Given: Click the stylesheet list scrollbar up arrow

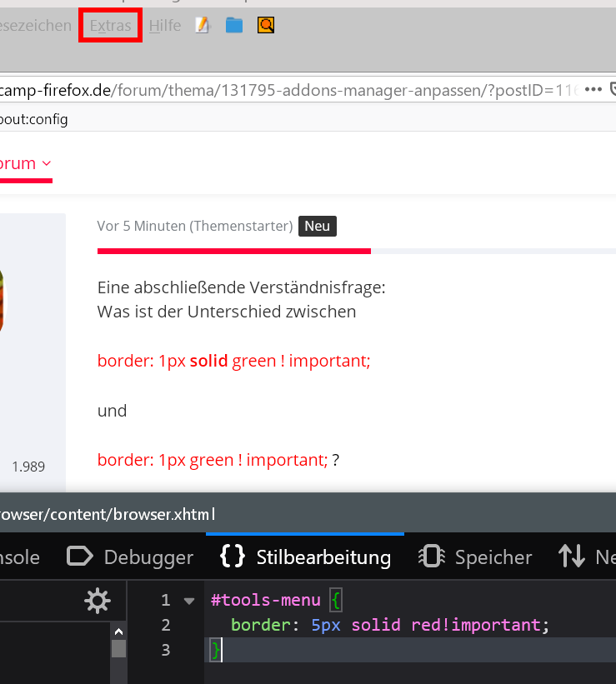Looking at the screenshot, I should pyautogui.click(x=118, y=630).
